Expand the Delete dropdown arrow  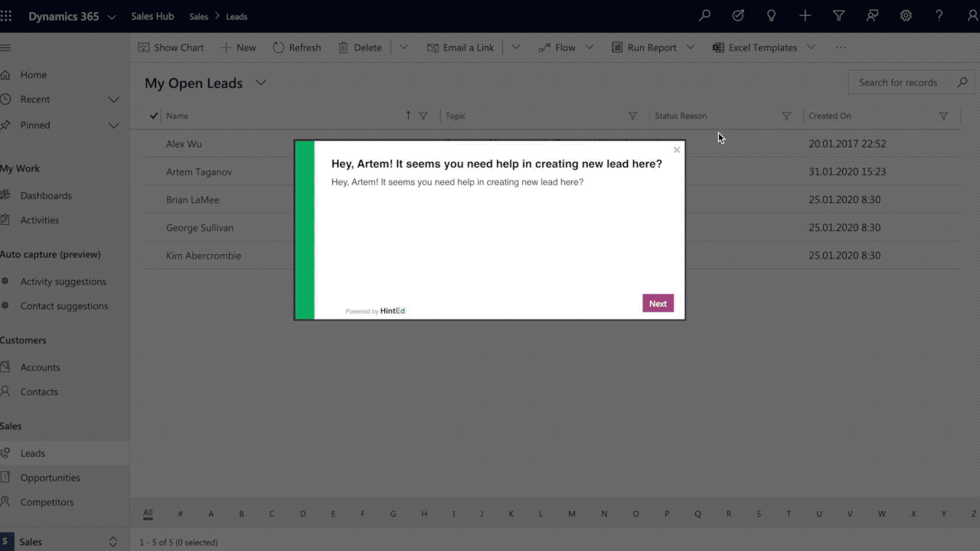403,47
